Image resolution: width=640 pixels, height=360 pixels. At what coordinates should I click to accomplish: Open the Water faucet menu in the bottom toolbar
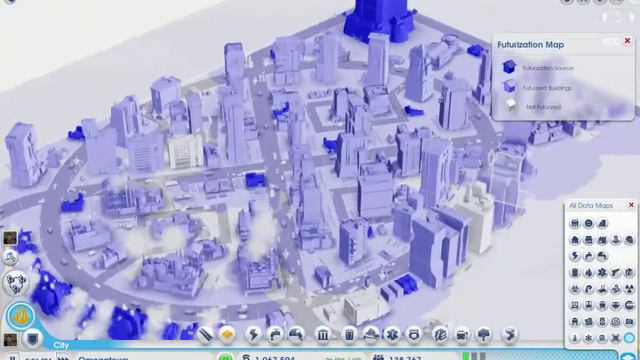274,335
